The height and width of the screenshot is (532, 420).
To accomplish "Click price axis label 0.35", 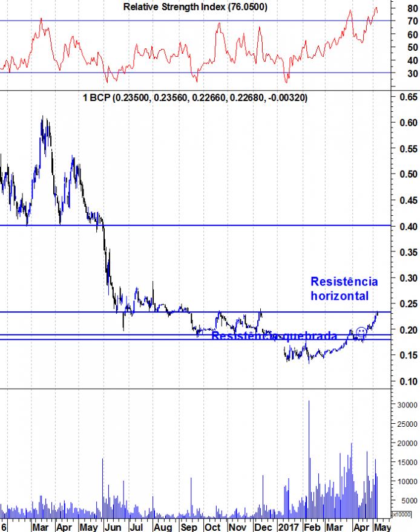I will pos(409,253).
